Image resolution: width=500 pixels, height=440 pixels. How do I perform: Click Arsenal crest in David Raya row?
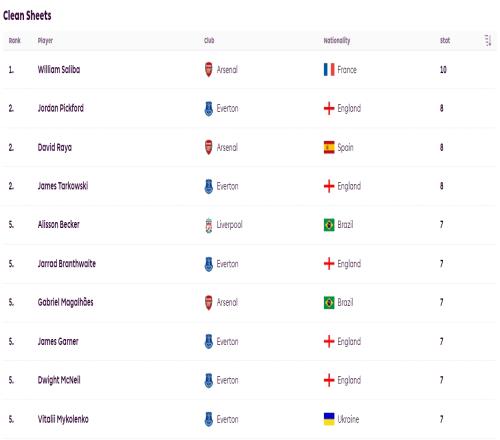pos(209,147)
